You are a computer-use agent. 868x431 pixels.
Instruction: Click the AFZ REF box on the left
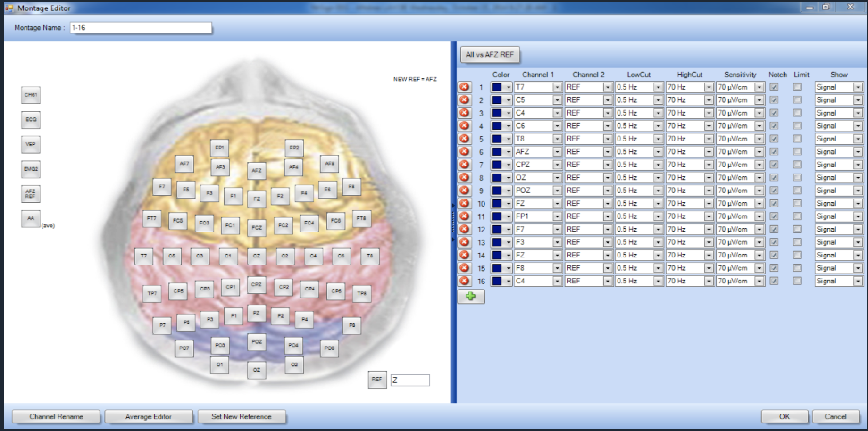[31, 194]
